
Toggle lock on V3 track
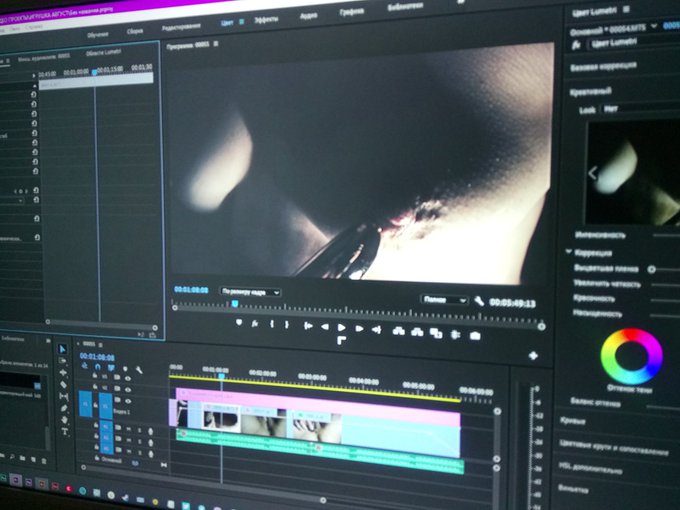coord(95,376)
